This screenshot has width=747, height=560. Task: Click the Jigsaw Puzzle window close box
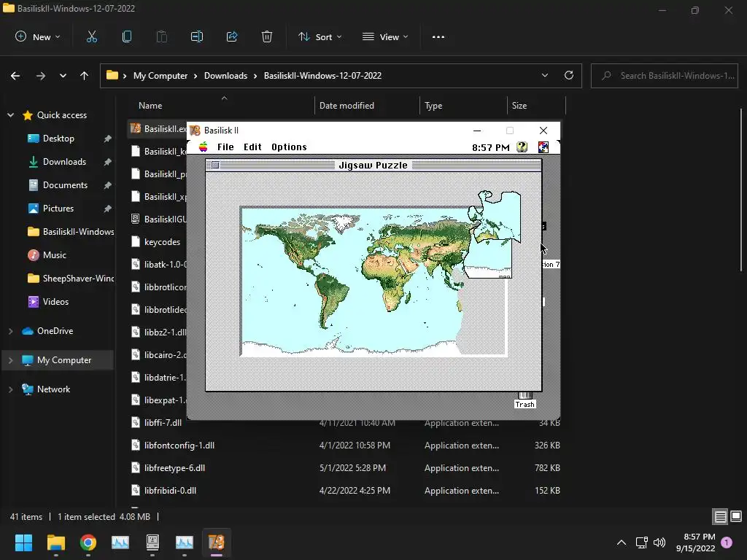click(x=215, y=165)
